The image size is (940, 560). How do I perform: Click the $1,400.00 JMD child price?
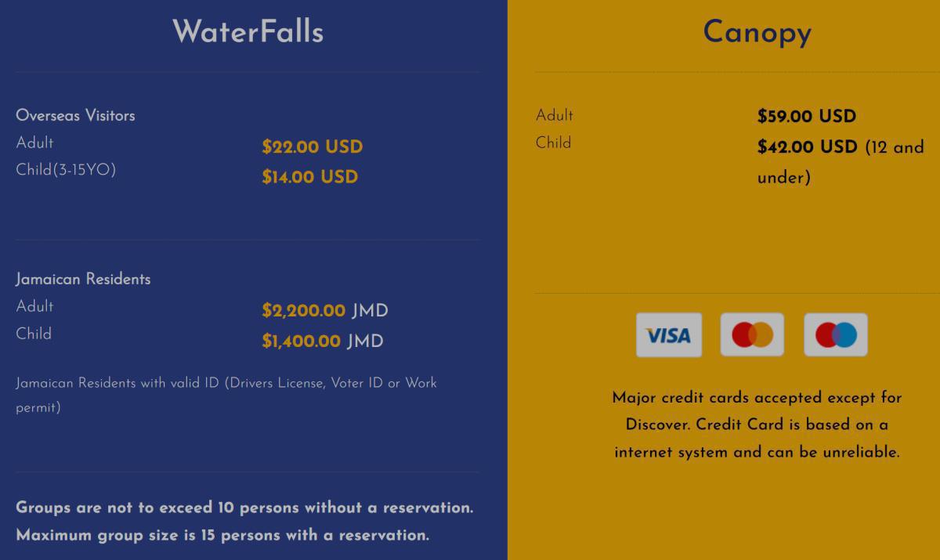[x=323, y=341]
